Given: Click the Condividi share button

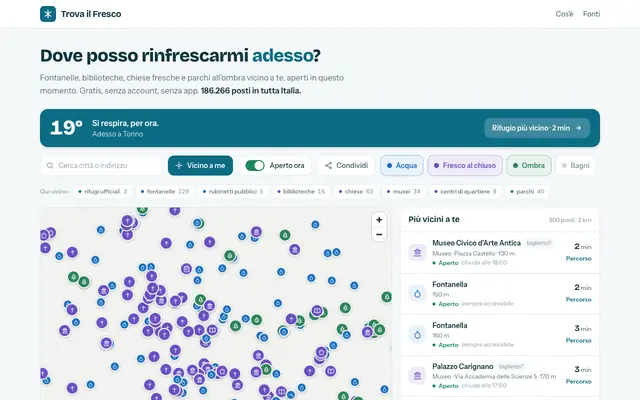Looking at the screenshot, I should (x=347, y=165).
